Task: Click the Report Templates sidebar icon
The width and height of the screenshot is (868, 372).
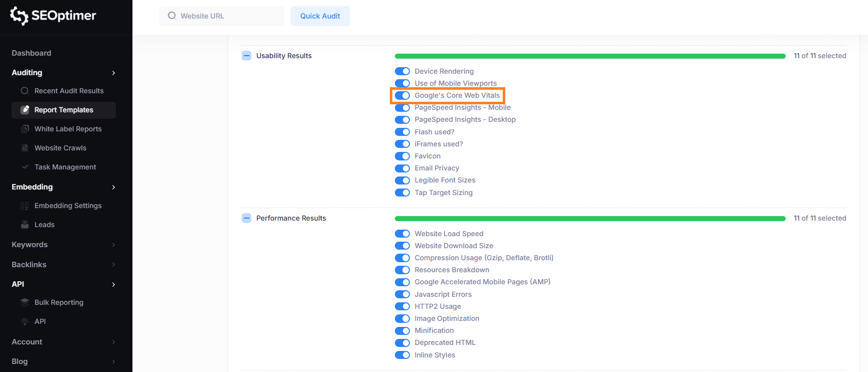Action: 25,110
